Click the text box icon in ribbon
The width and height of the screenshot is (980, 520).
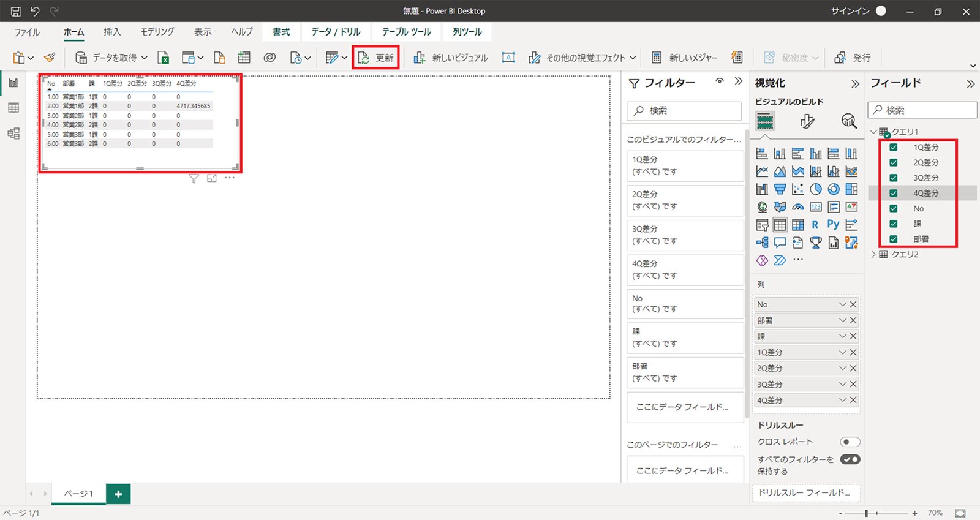(508, 58)
